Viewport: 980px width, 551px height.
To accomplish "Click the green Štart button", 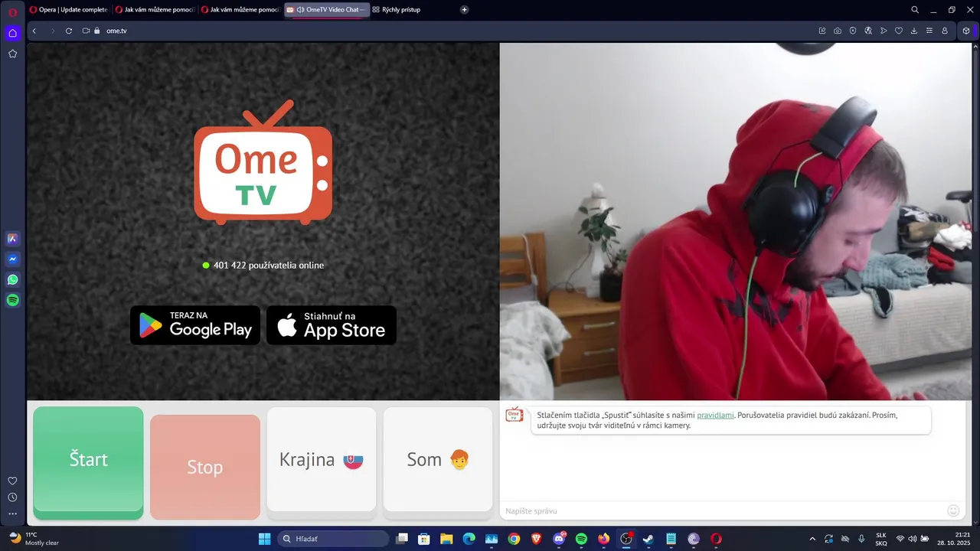I will pyautogui.click(x=88, y=462).
